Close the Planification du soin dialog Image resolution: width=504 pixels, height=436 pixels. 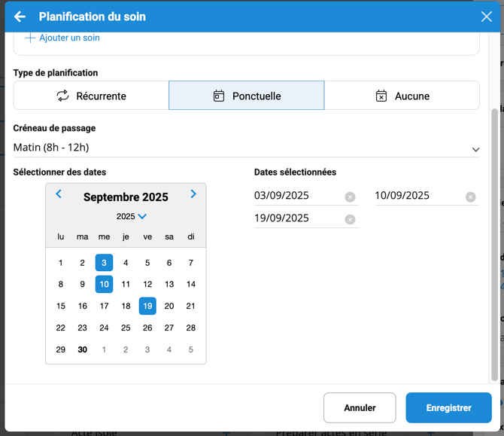point(487,17)
